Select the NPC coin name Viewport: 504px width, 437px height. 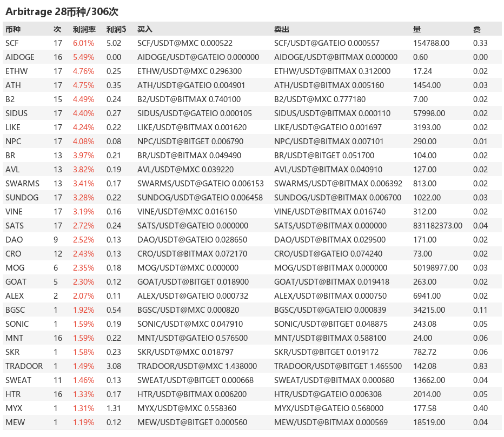(13, 142)
